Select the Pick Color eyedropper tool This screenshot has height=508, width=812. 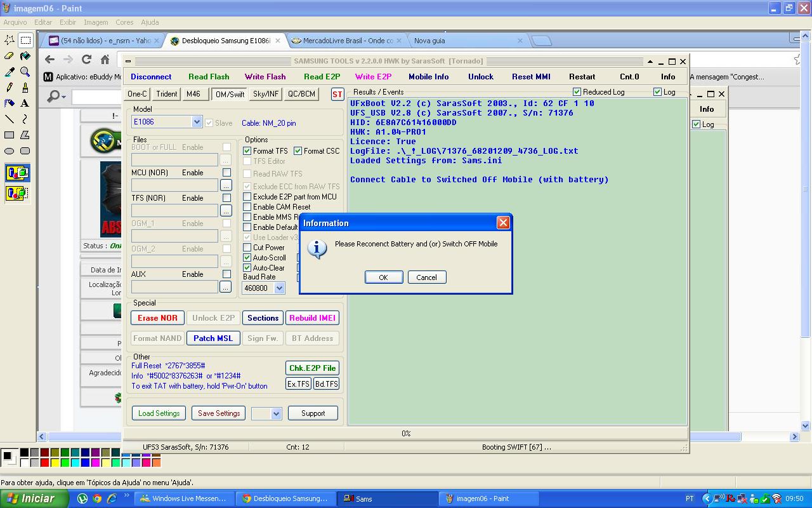(10, 72)
